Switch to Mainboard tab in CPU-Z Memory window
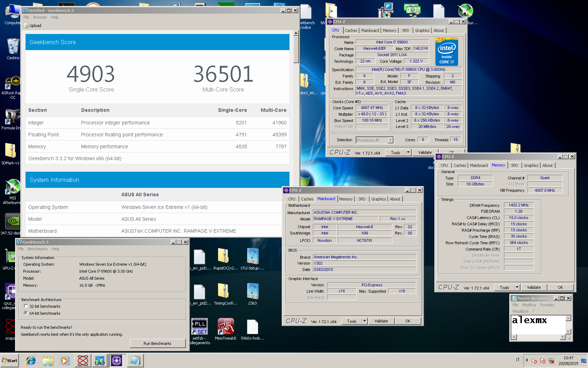588x368 pixels. pyautogui.click(x=479, y=165)
